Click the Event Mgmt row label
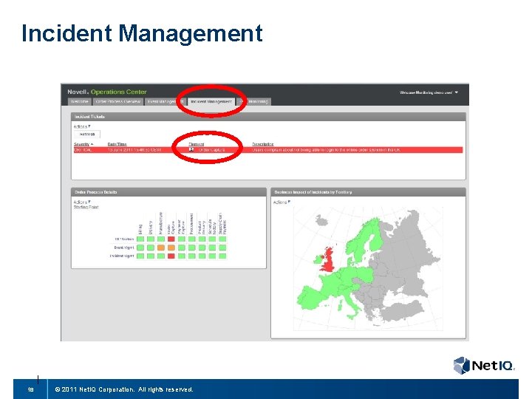This screenshot has width=532, height=399. (x=124, y=248)
